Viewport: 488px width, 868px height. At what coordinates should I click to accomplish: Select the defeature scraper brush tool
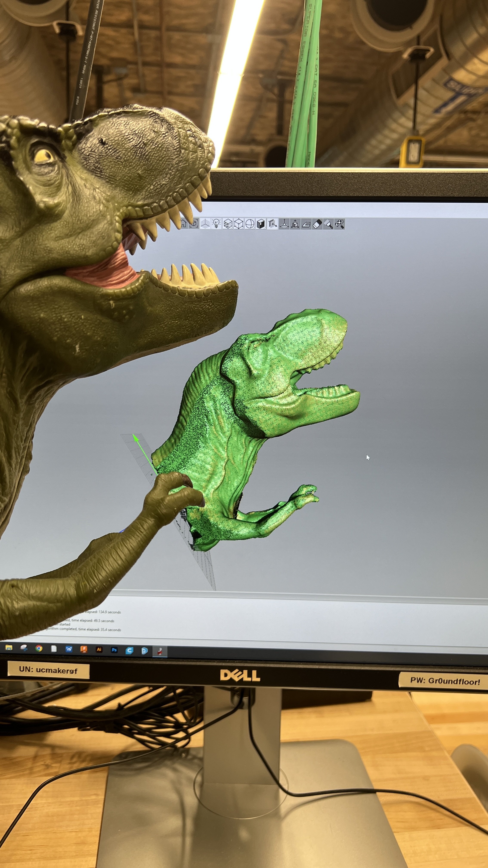(328, 224)
